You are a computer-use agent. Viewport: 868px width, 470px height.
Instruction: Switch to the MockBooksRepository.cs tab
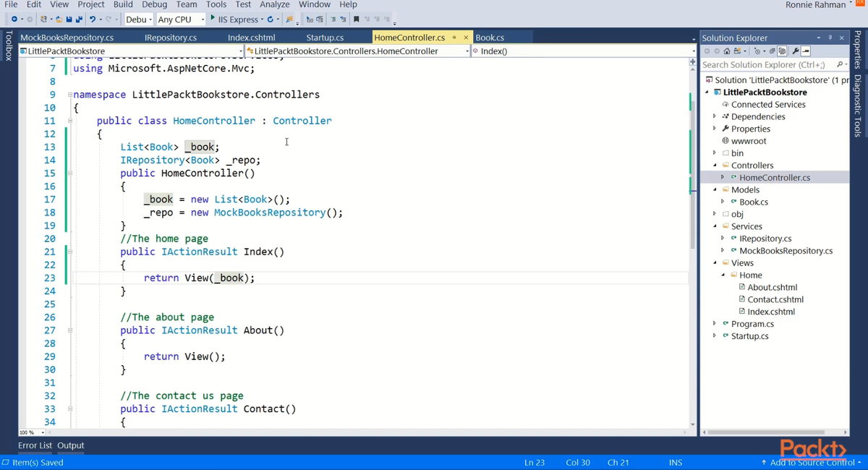[x=67, y=38]
